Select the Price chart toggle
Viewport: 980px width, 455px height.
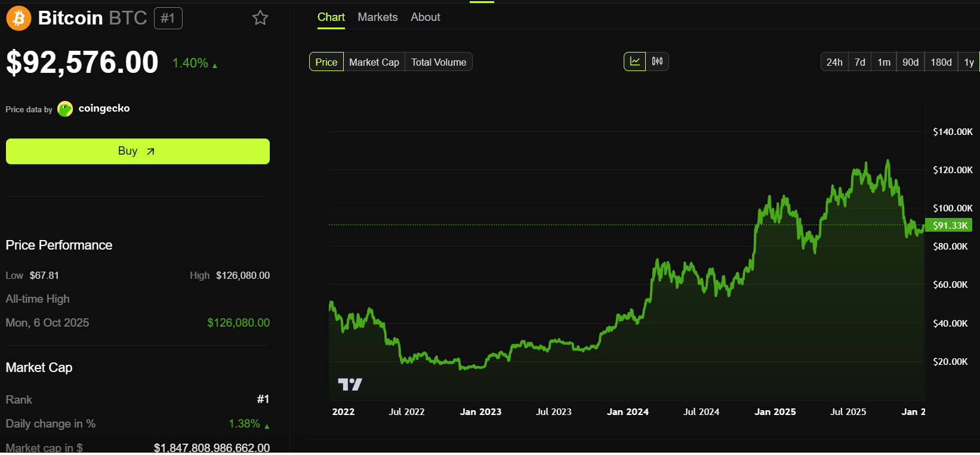coord(326,62)
